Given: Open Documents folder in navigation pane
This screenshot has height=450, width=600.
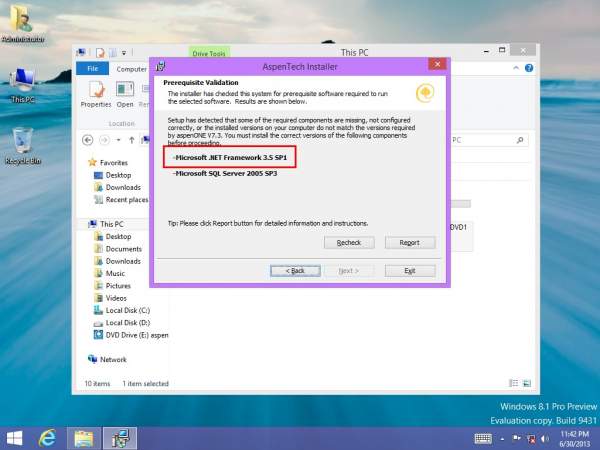Looking at the screenshot, I should 118,249.
